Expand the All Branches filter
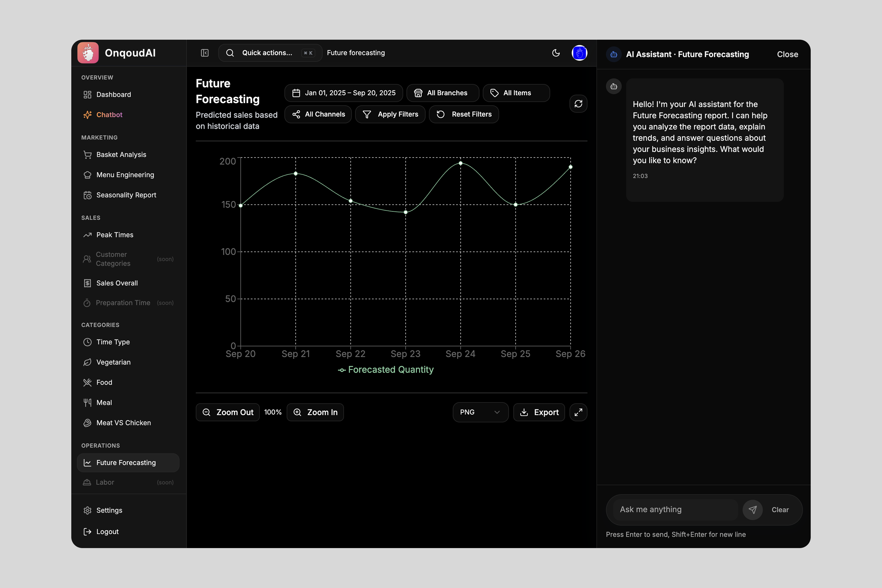Screen dimensions: 882x588 pyautogui.click(x=442, y=93)
